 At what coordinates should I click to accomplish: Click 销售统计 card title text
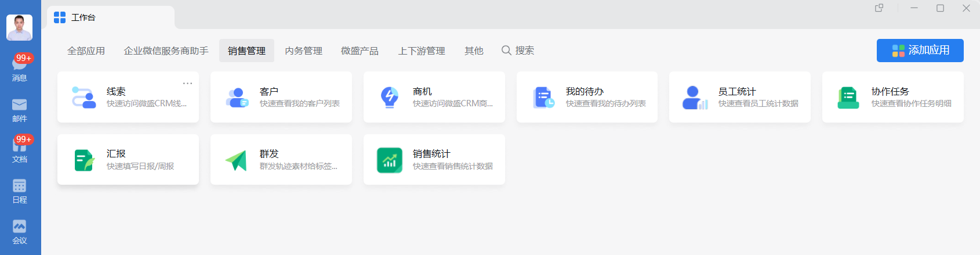coord(431,153)
